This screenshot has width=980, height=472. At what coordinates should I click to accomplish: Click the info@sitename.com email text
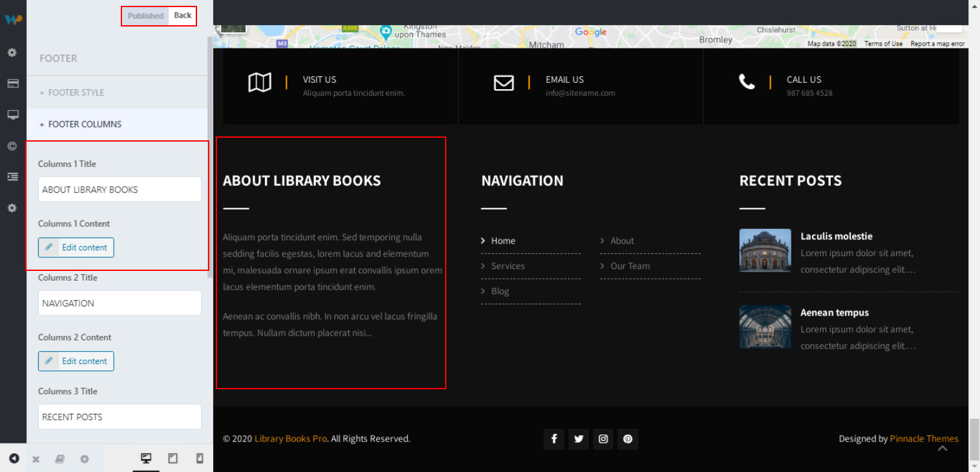(x=580, y=93)
